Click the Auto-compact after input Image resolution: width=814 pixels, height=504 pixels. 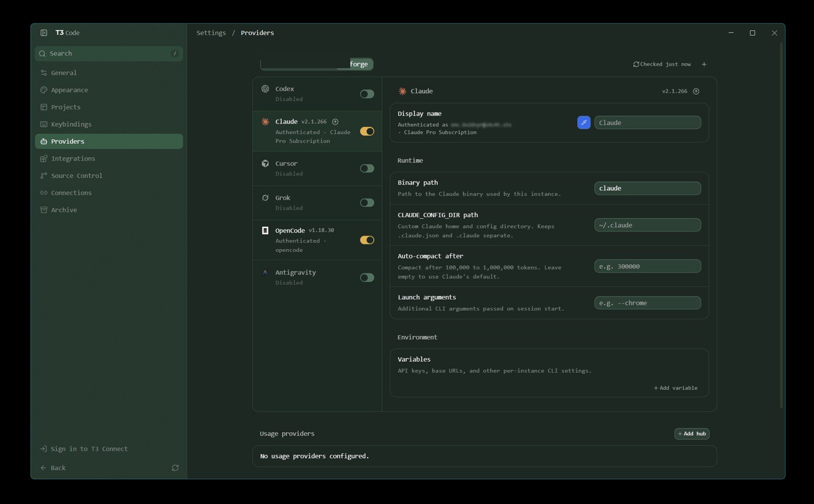tap(648, 266)
